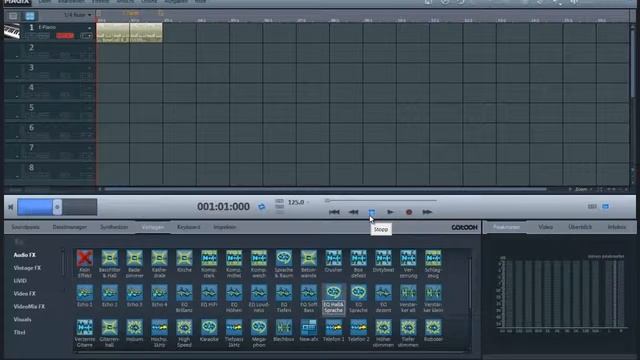Select the Sprache & Raum effect
640x360 pixels.
tap(284, 258)
